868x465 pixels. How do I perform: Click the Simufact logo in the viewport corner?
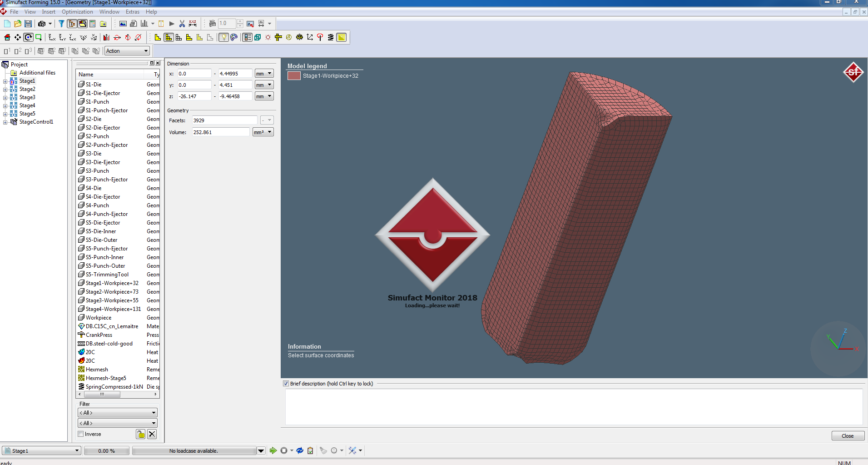tap(853, 72)
